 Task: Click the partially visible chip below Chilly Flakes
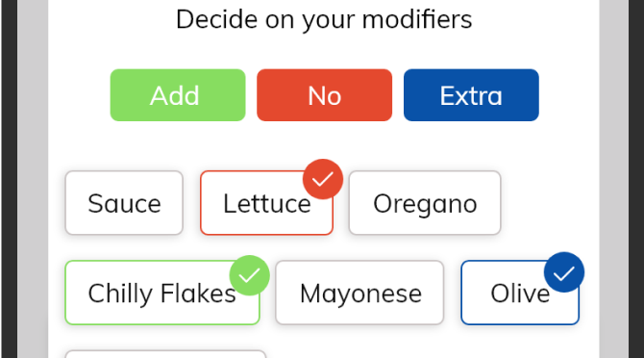165,354
